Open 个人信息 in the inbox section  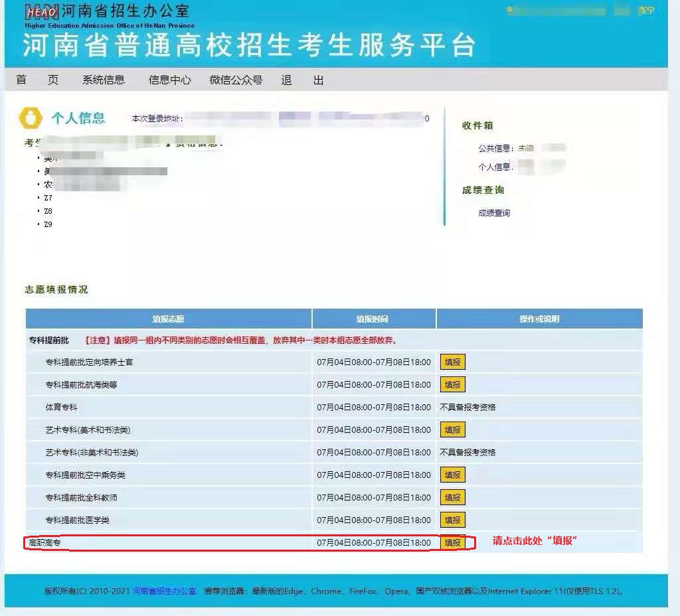[495, 167]
